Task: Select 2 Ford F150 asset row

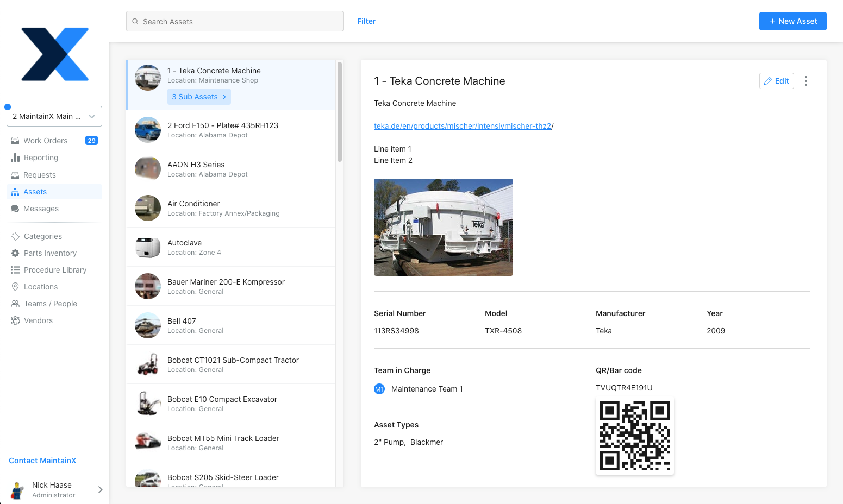Action: click(231, 130)
